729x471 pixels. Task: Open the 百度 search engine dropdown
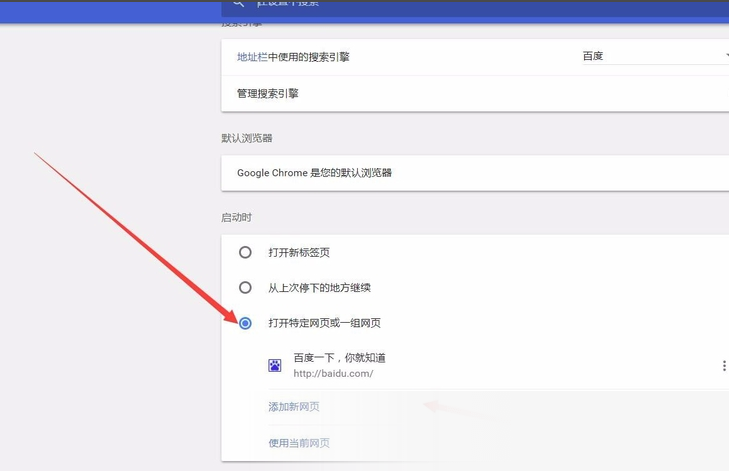coord(656,56)
